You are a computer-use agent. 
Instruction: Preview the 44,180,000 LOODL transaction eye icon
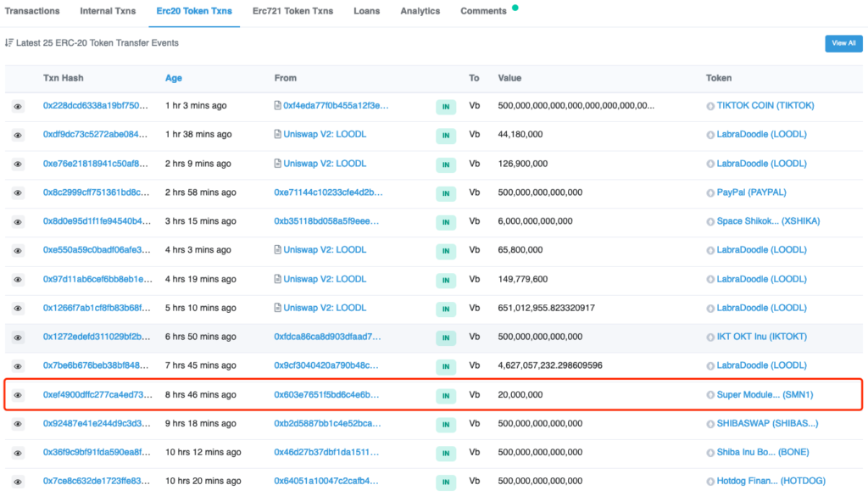18,135
